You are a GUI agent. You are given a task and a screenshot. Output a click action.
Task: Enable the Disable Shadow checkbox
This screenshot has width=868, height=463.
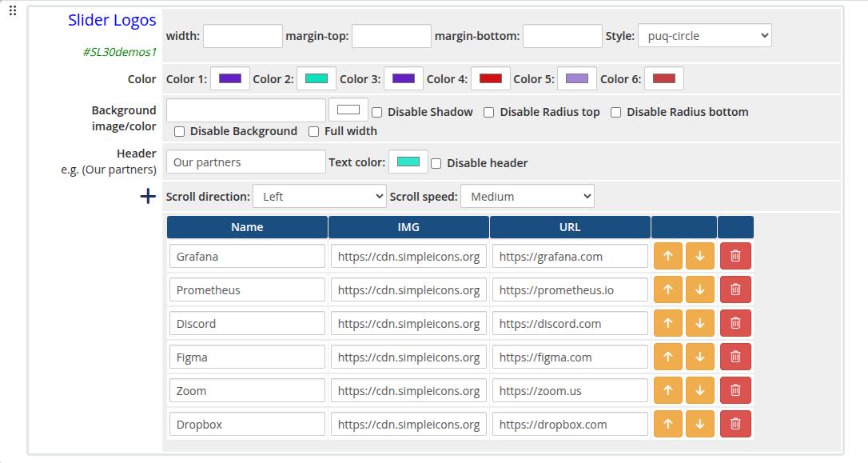coord(376,112)
